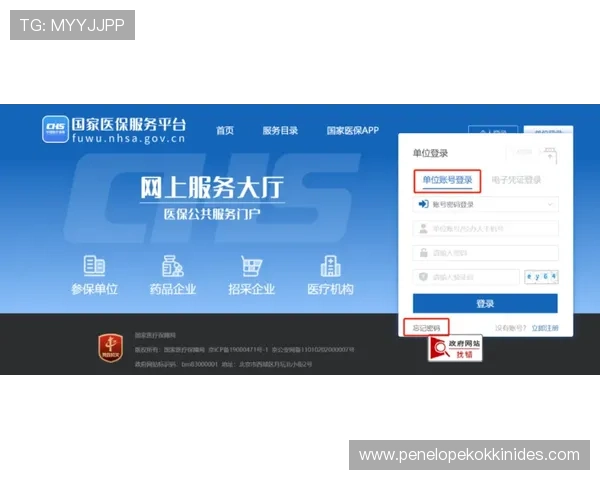Focus the verification code input field
This screenshot has height=480, width=600.
coord(466,277)
